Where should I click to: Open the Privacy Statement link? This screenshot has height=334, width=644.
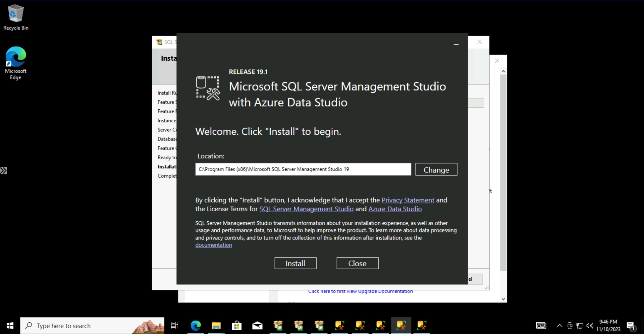pos(408,200)
